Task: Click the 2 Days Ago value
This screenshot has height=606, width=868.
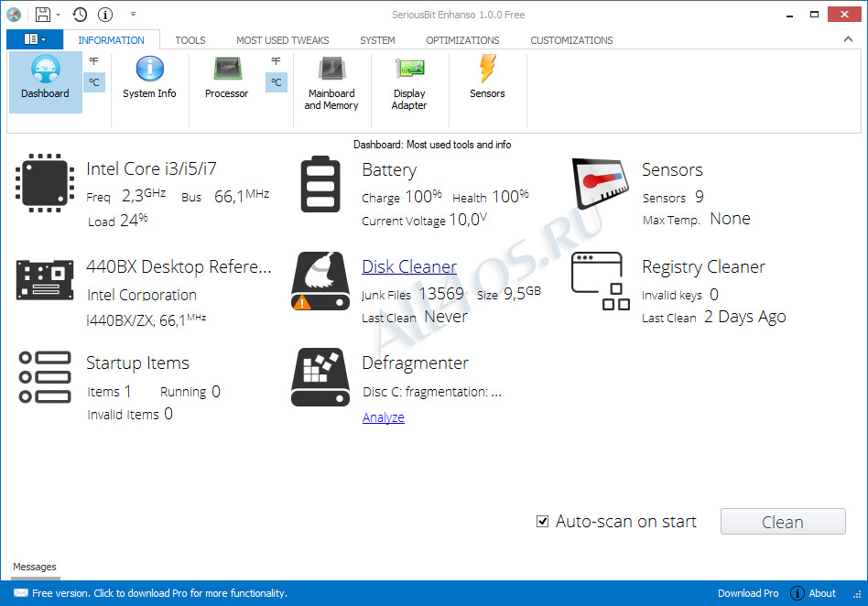Action: [745, 317]
